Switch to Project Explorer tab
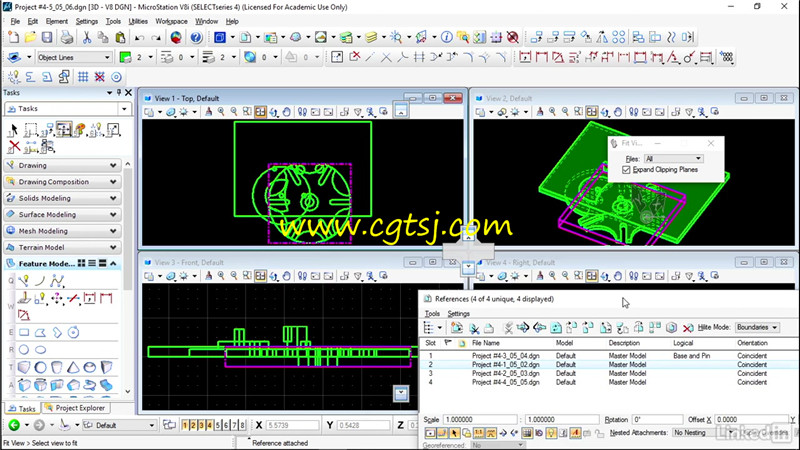This screenshot has height=450, width=800. pyautogui.click(x=75, y=408)
